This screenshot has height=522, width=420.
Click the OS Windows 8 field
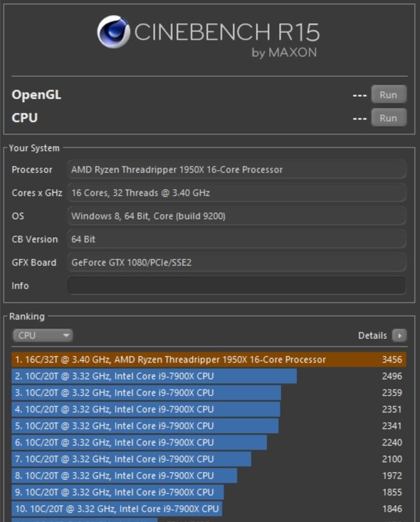click(236, 216)
